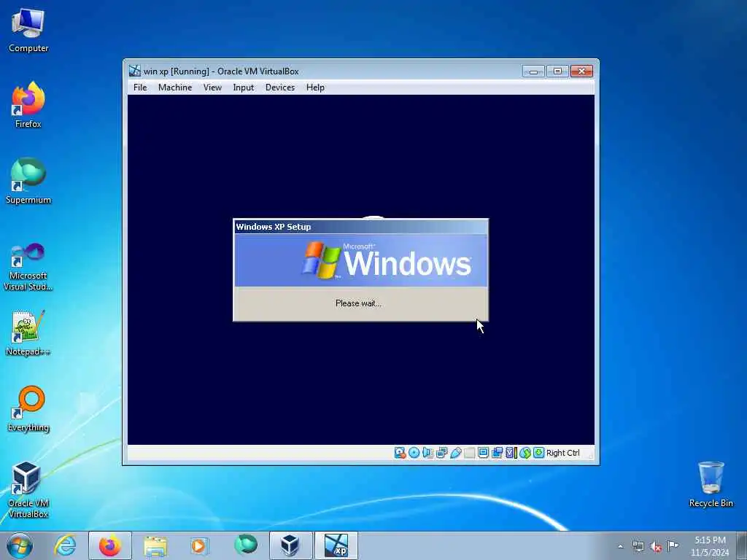Click the Right Ctrl host key label
The image size is (747, 560).
[x=562, y=453]
